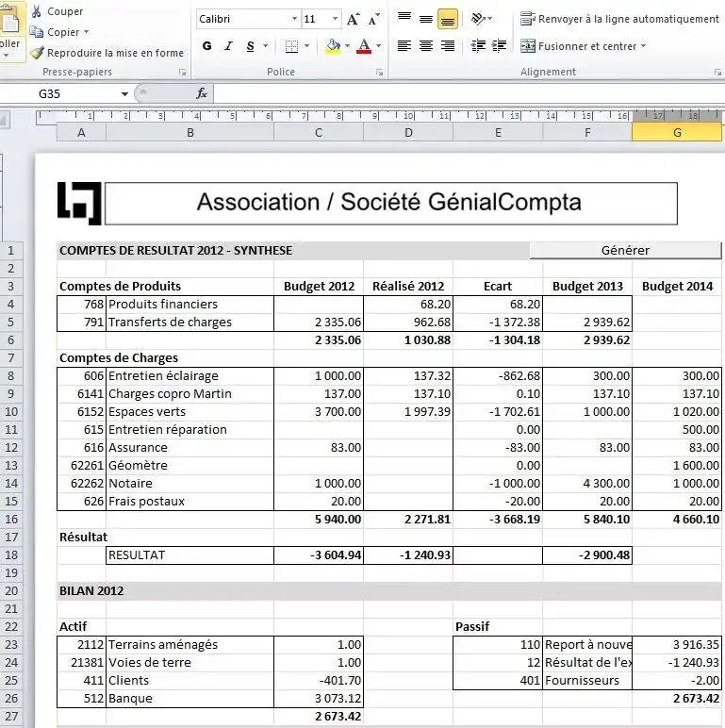This screenshot has width=725, height=728.
Task: Click Fusionner et centrer
Action: pyautogui.click(x=578, y=46)
